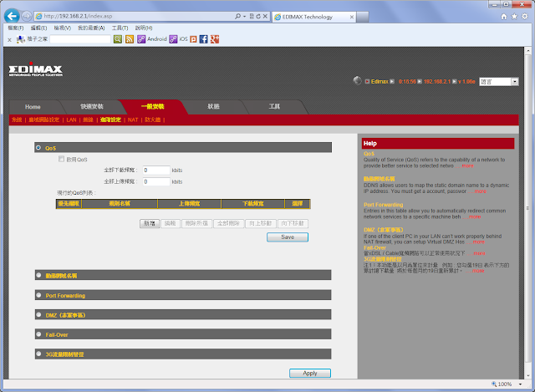Click the 全部下載頻寬 input field

pos(156,170)
